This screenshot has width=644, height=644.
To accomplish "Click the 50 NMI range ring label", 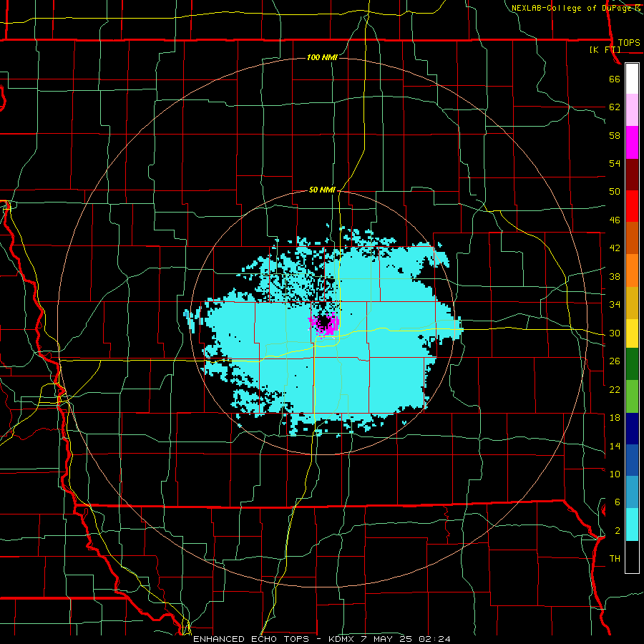I will click(322, 190).
